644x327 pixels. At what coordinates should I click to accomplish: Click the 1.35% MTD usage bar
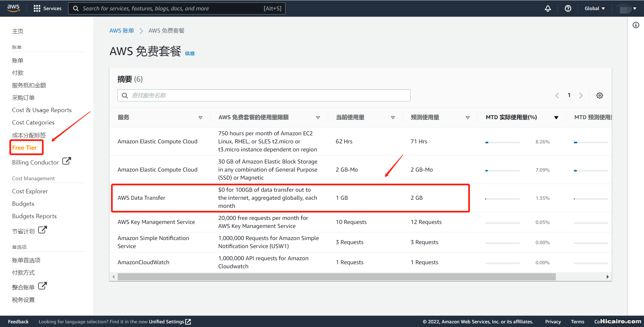coord(502,199)
